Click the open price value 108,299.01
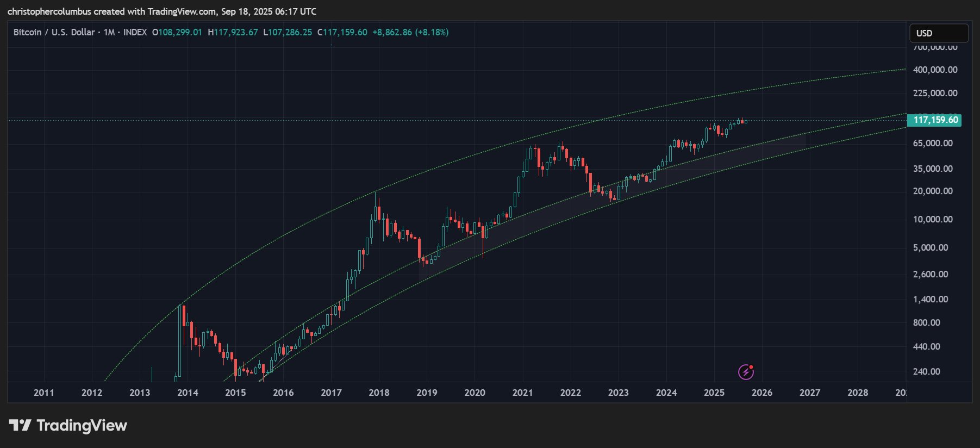The width and height of the screenshot is (980, 448). tap(180, 33)
